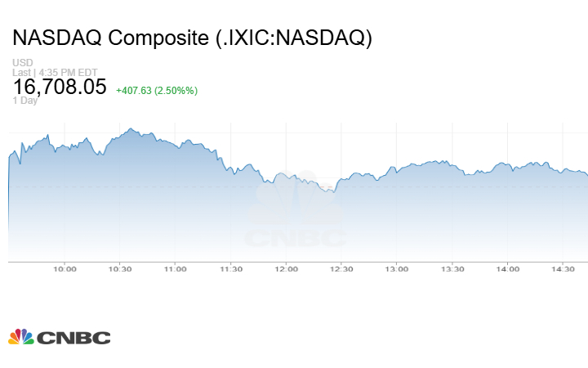Click the 12:00 time axis label

click(x=287, y=269)
